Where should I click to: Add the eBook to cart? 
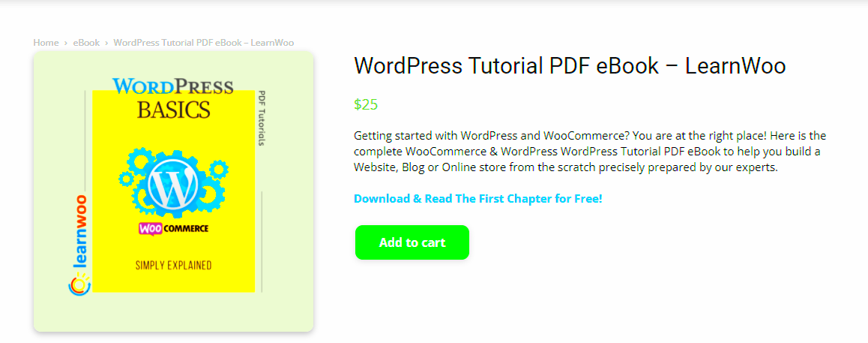[412, 242]
